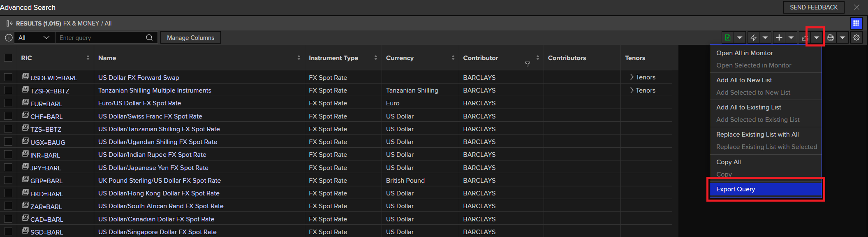Image resolution: width=868 pixels, height=237 pixels.
Task: Click the search magnifier icon
Action: coord(149,37)
